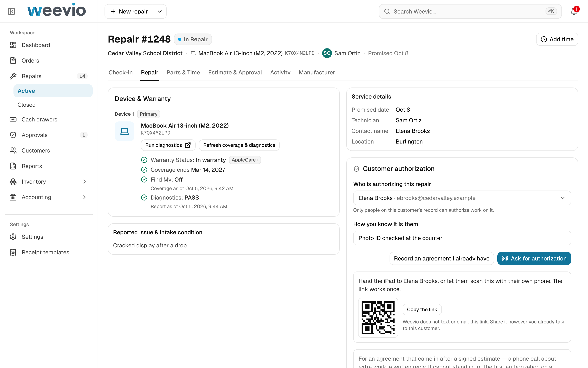Expand the Inventory submenu chevron

[85, 182]
